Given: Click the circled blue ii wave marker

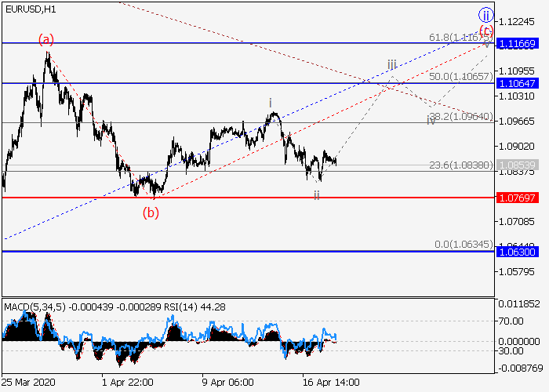Looking at the screenshot, I should (486, 15).
